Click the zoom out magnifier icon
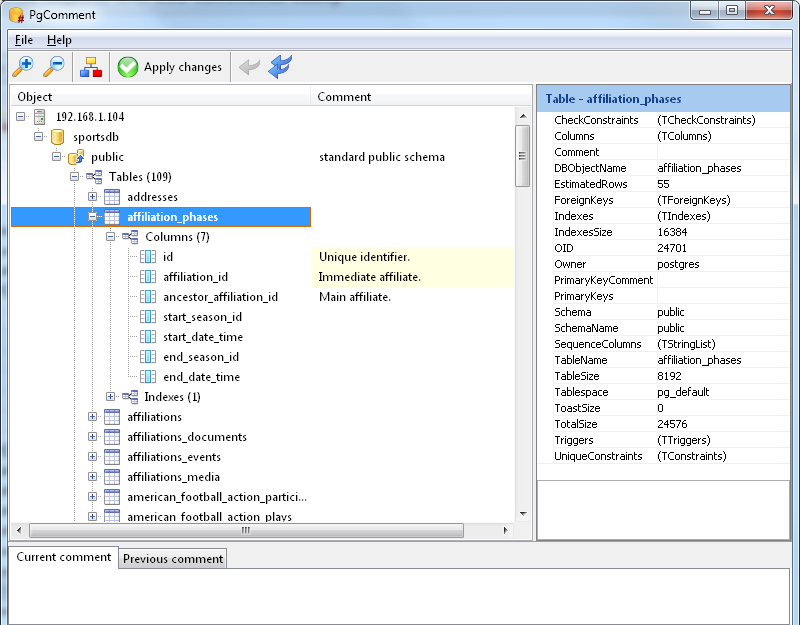800x625 pixels. point(54,67)
